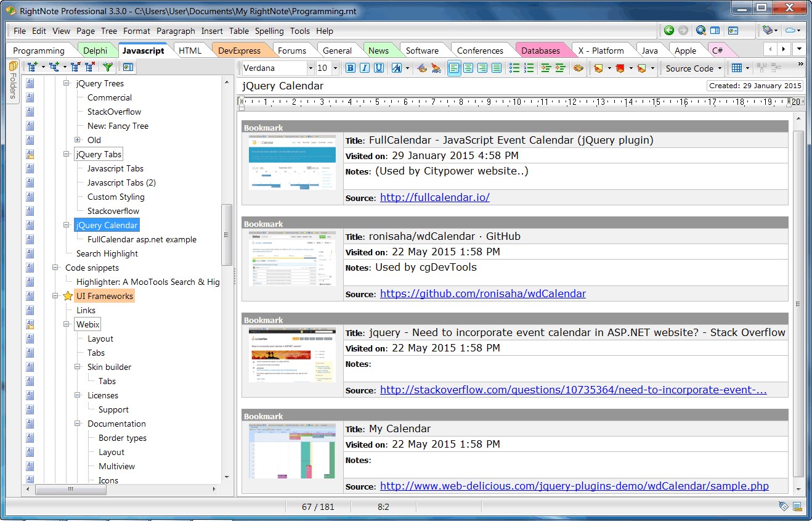The image size is (812, 521).
Task: Select FullCalendar asp.net example tree item
Action: point(142,239)
